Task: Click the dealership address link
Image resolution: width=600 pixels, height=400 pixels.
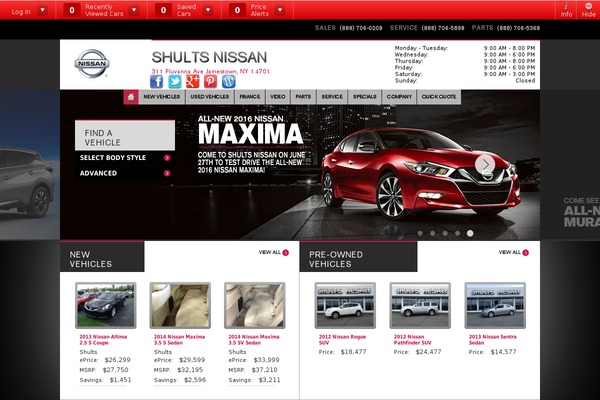Action: click(210, 71)
